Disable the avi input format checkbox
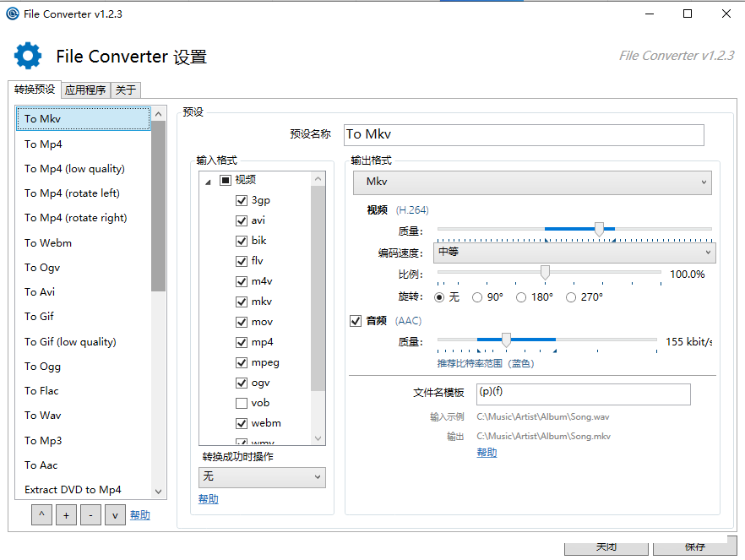 point(242,220)
